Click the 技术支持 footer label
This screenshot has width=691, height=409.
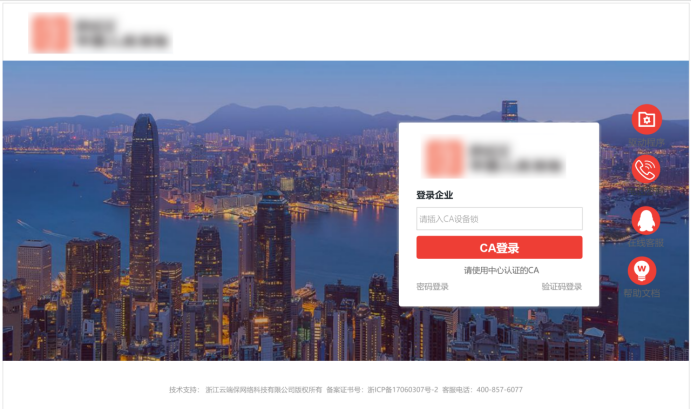point(184,390)
